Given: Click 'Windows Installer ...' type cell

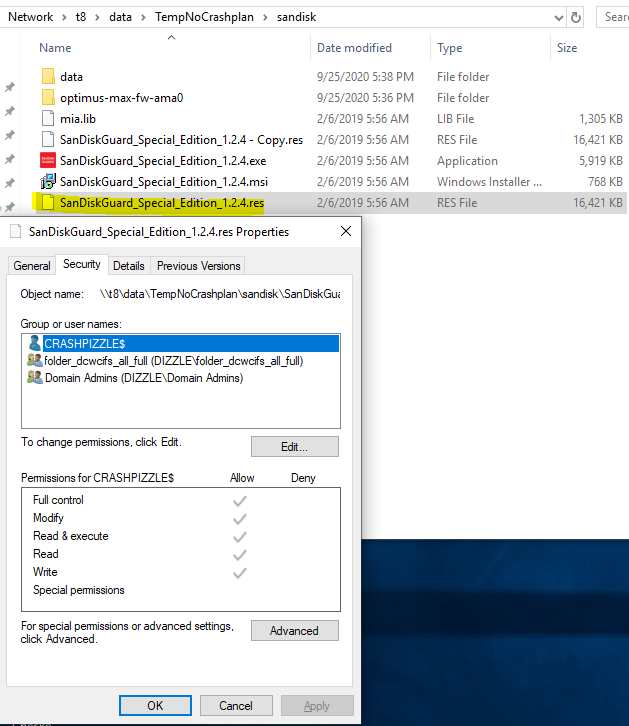Looking at the screenshot, I should tap(489, 182).
